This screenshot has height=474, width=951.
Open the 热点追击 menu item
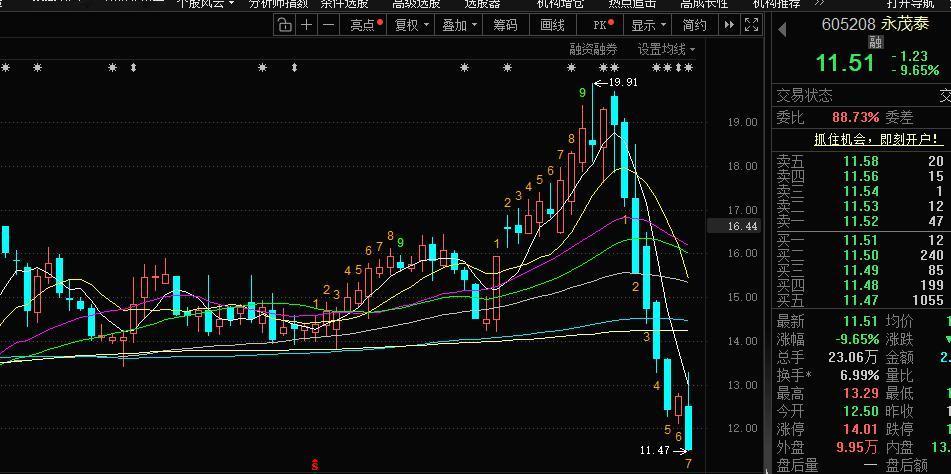click(x=632, y=4)
